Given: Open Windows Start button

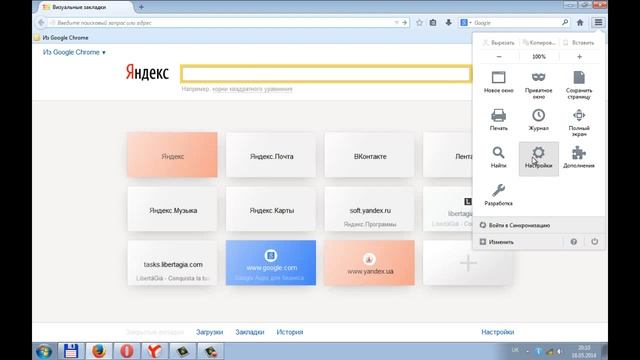Looking at the screenshot, I should pyautogui.click(x=44, y=351).
